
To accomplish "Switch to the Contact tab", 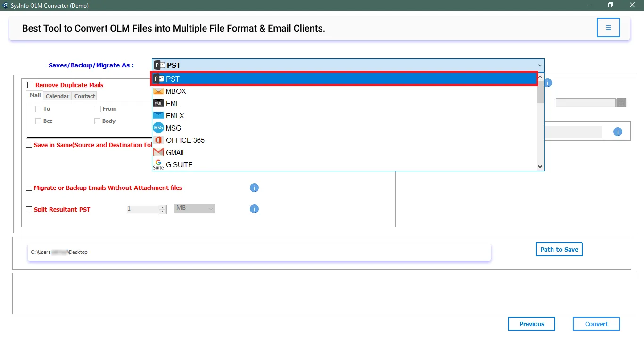I will pyautogui.click(x=85, y=96).
